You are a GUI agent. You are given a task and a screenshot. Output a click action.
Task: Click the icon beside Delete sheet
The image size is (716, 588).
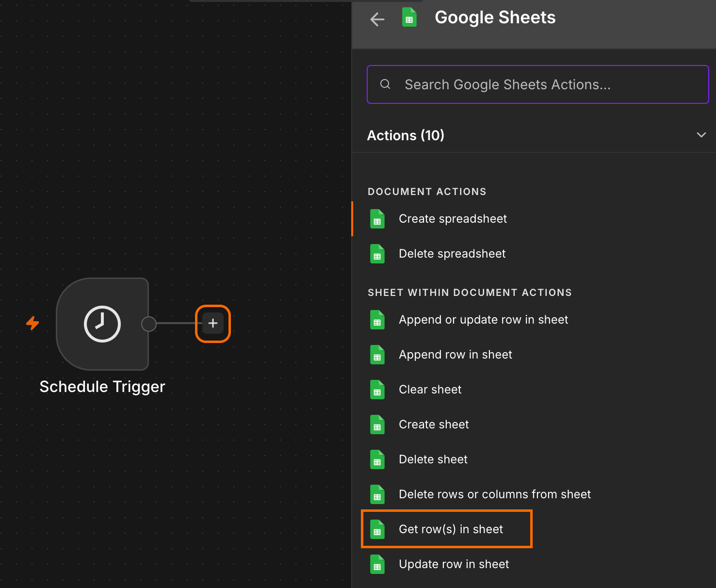point(377,459)
